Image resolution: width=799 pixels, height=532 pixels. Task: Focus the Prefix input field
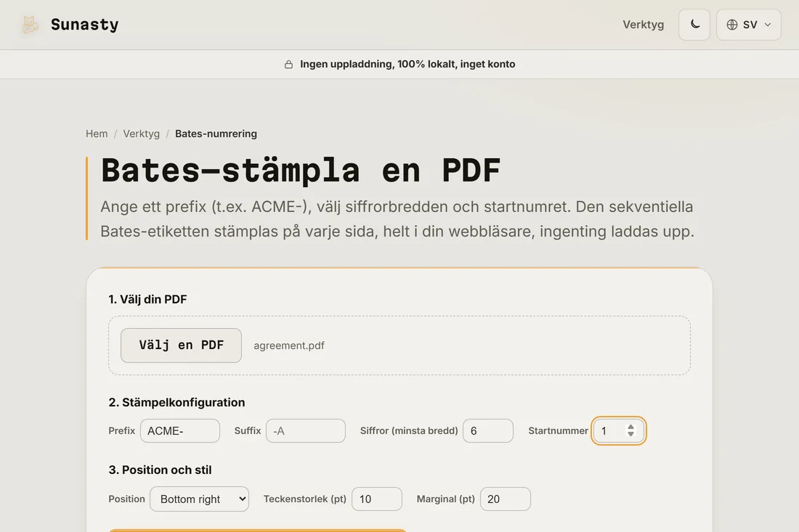pos(180,430)
